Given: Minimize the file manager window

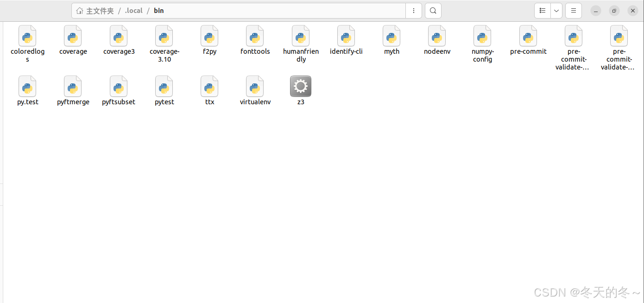Looking at the screenshot, I should pyautogui.click(x=596, y=11).
